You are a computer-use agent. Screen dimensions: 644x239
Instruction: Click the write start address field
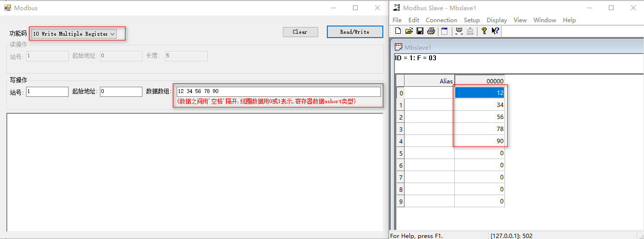click(x=121, y=92)
